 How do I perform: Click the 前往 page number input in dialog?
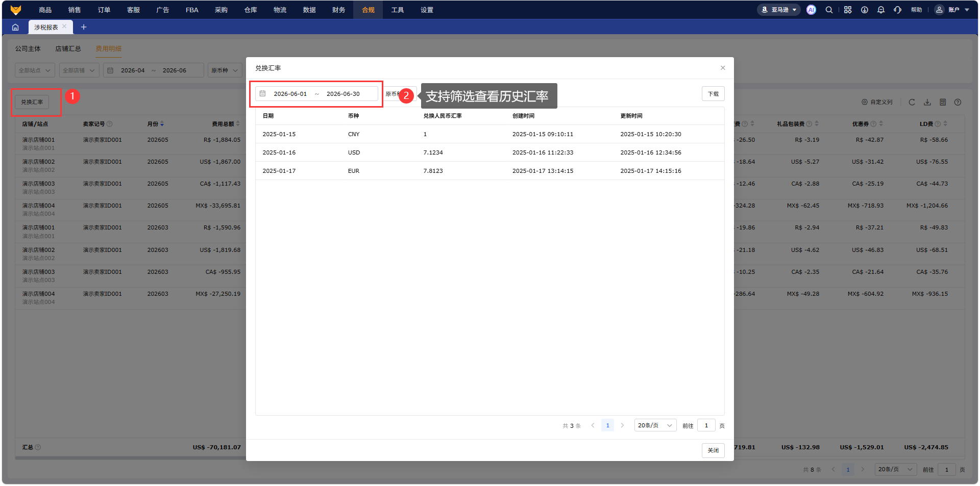(706, 425)
